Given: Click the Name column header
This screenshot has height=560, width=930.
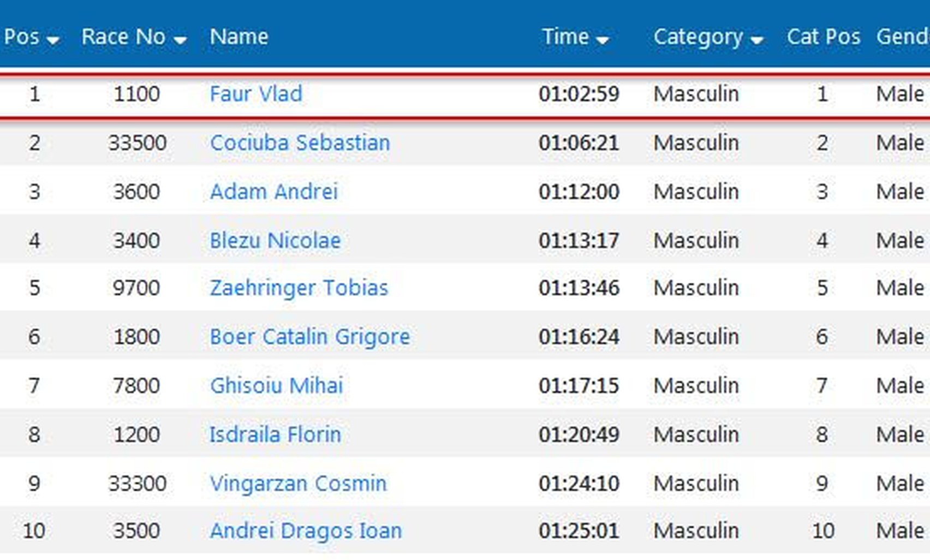Looking at the screenshot, I should click(239, 37).
